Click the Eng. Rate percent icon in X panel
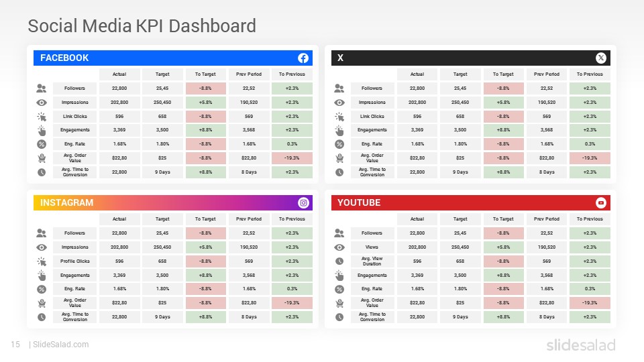644x362 pixels. 339,144
